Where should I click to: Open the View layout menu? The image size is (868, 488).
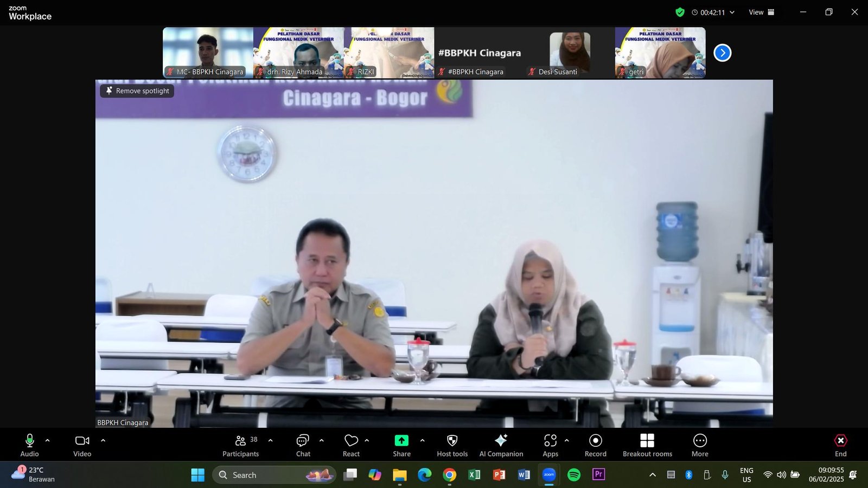click(x=762, y=12)
